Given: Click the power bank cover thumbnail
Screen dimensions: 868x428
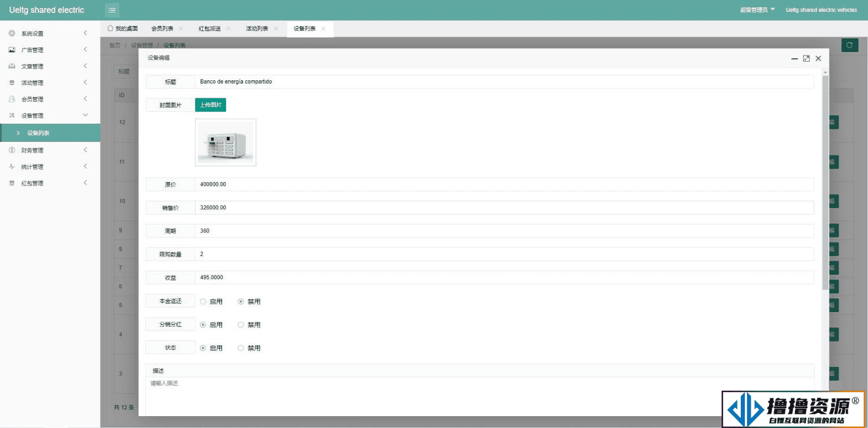Looking at the screenshot, I should coord(225,142).
